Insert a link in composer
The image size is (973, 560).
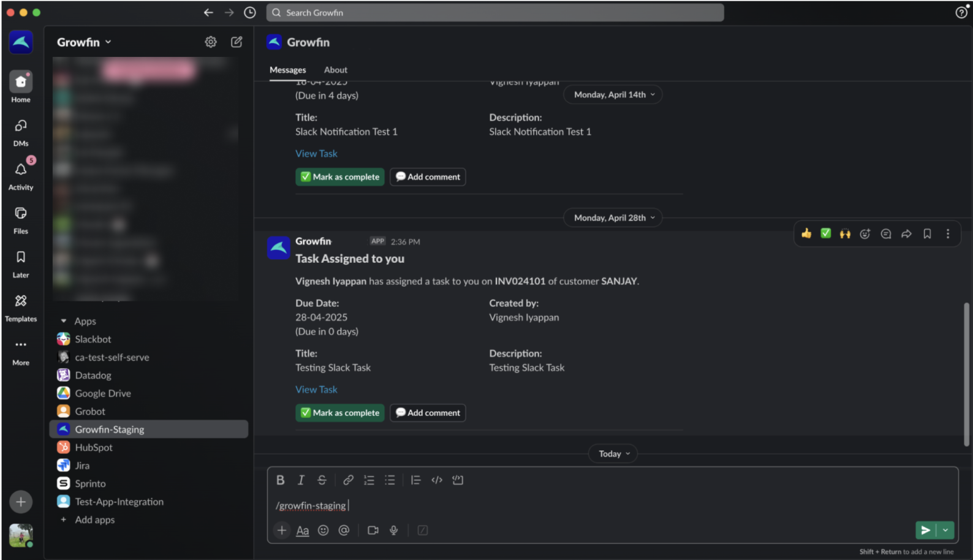pyautogui.click(x=348, y=480)
